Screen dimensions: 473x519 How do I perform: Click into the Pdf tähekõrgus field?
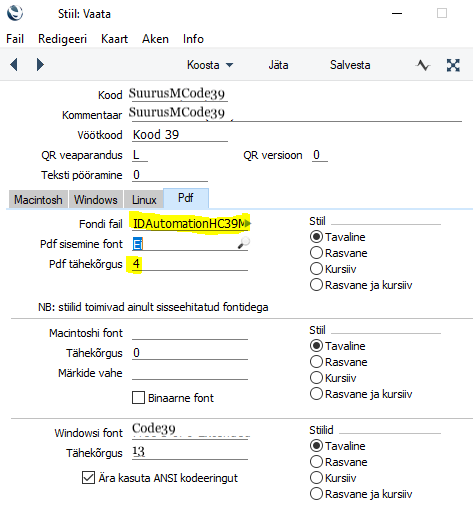tap(190, 264)
